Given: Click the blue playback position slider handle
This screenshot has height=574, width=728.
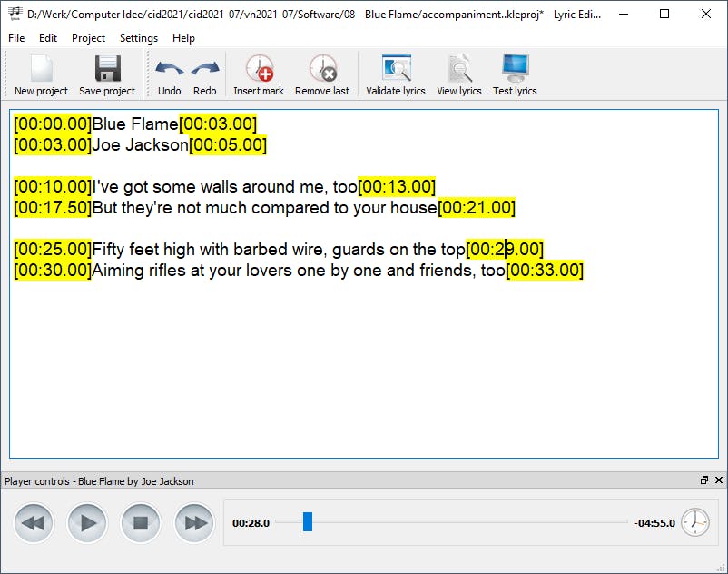Looking at the screenshot, I should pos(308,521).
